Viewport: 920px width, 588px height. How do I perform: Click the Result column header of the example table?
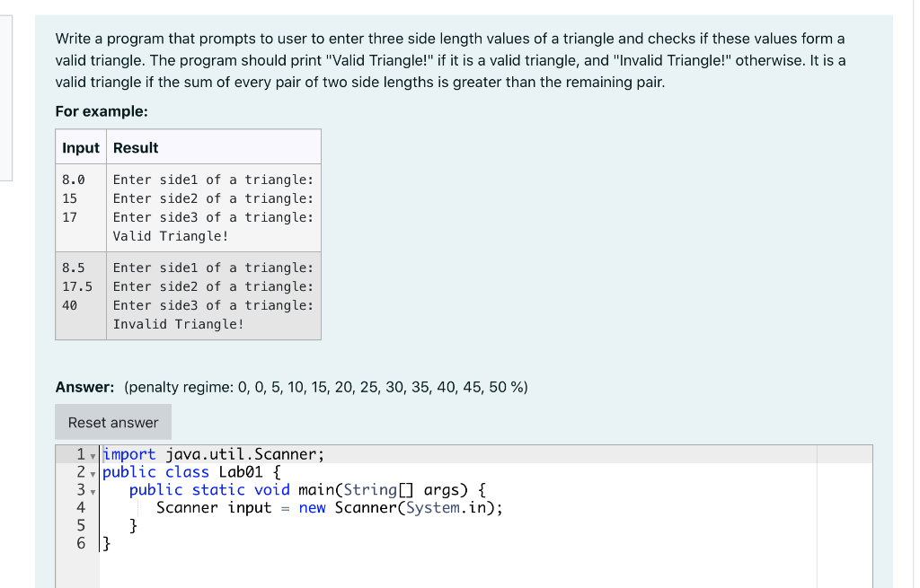(x=137, y=147)
